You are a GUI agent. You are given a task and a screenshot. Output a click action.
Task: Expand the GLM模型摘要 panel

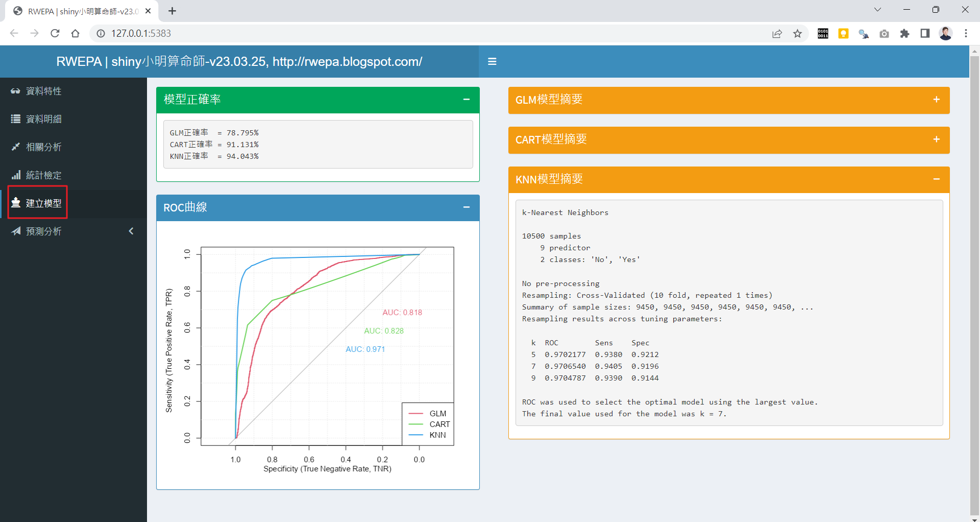936,100
